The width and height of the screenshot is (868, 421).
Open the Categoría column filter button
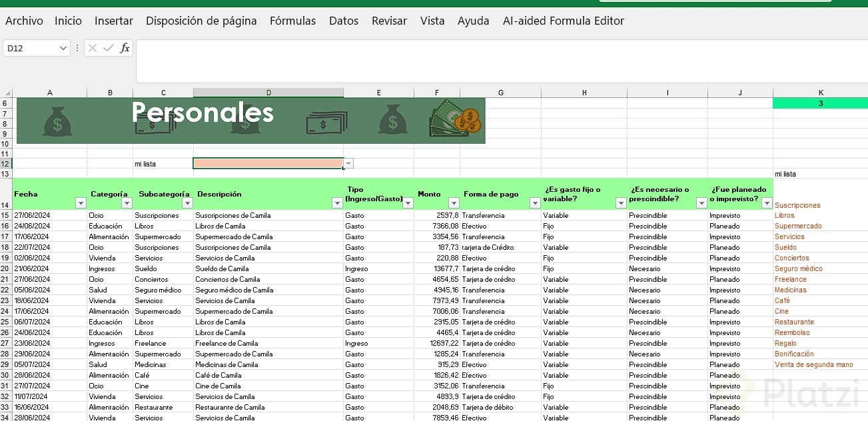point(127,203)
